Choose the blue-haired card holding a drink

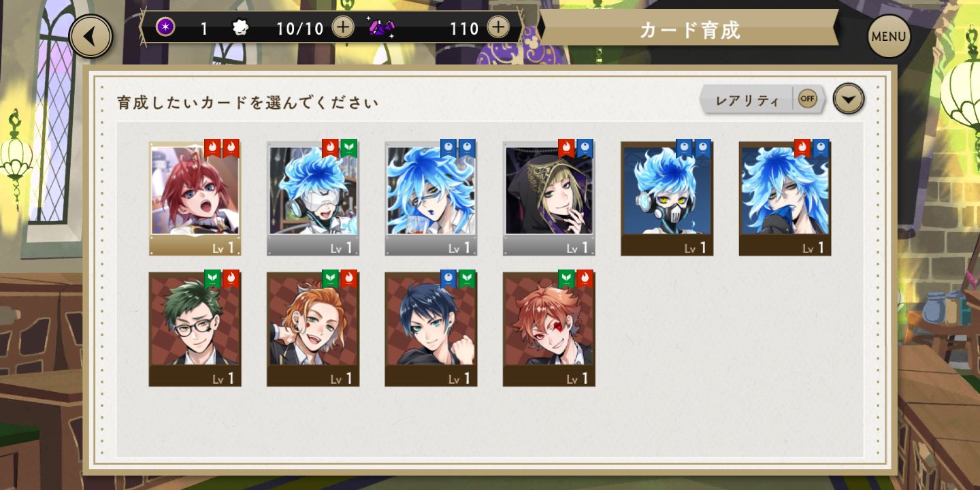pyautogui.click(x=431, y=198)
